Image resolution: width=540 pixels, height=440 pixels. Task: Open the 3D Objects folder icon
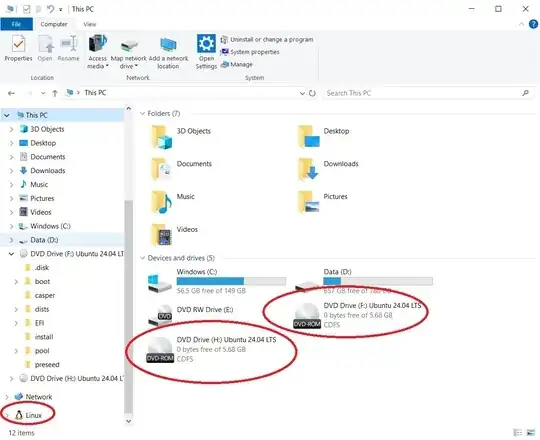162,137
